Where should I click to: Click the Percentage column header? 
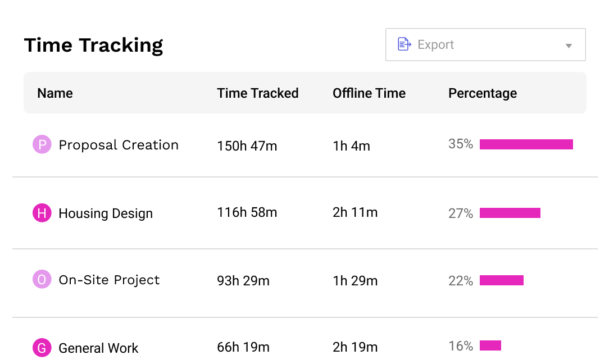[x=482, y=93]
